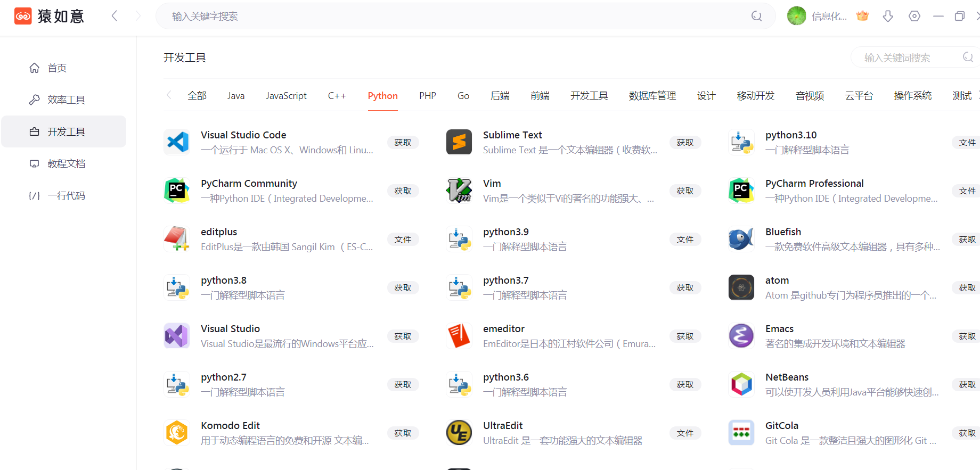Switch to the JavaScript category tab
The width and height of the screenshot is (980, 470).
pyautogui.click(x=286, y=96)
